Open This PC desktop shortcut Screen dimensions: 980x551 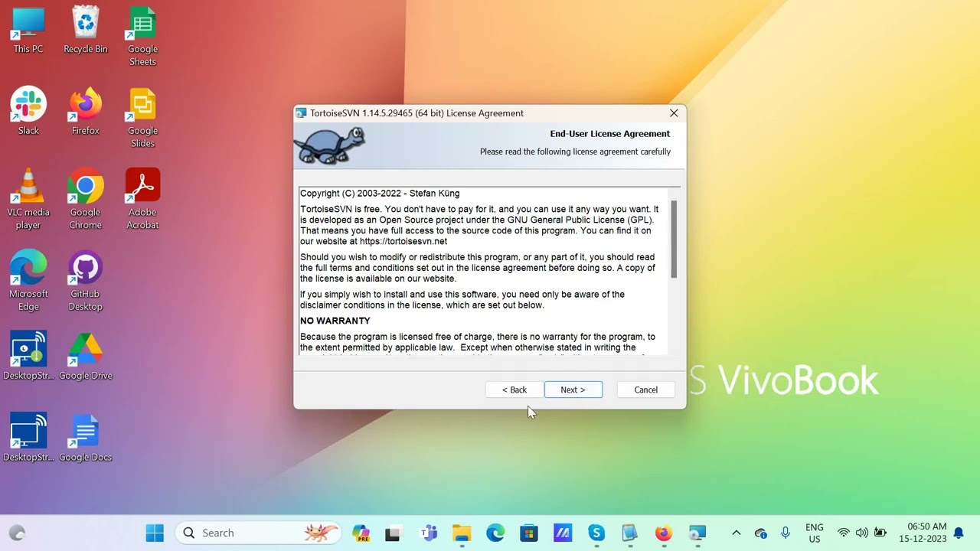click(28, 31)
